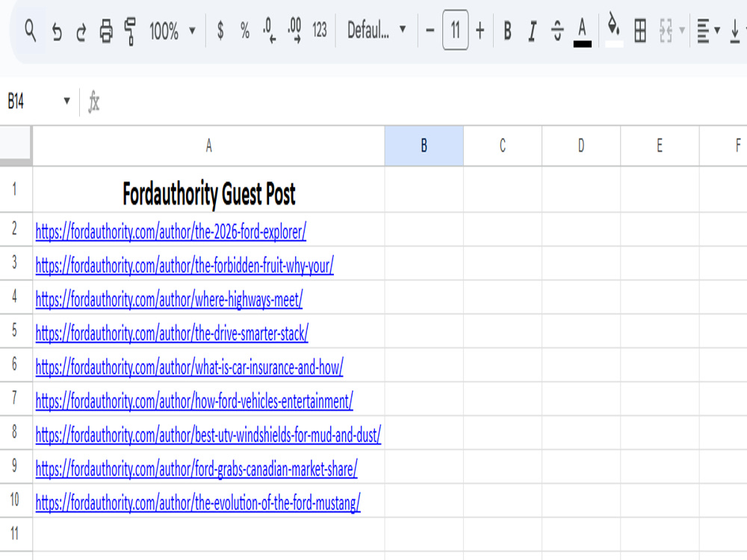Activate the paint format tool
The image size is (747, 560).
tap(130, 31)
